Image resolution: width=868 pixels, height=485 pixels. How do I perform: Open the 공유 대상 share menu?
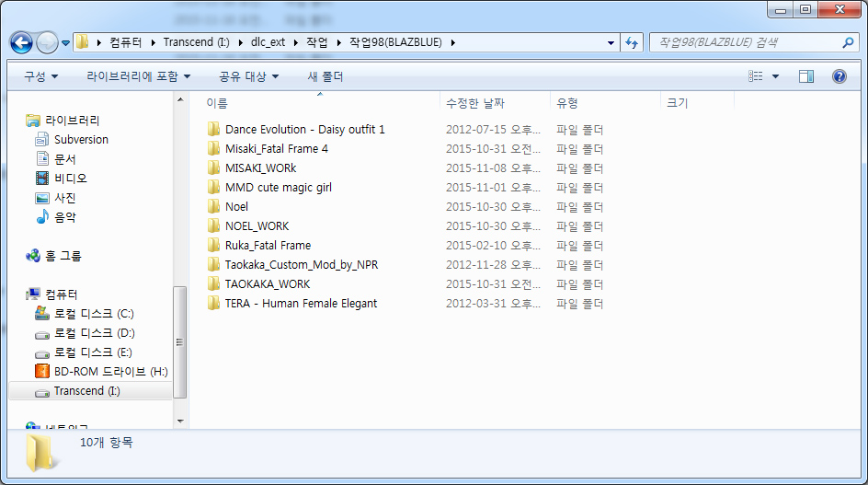(248, 76)
